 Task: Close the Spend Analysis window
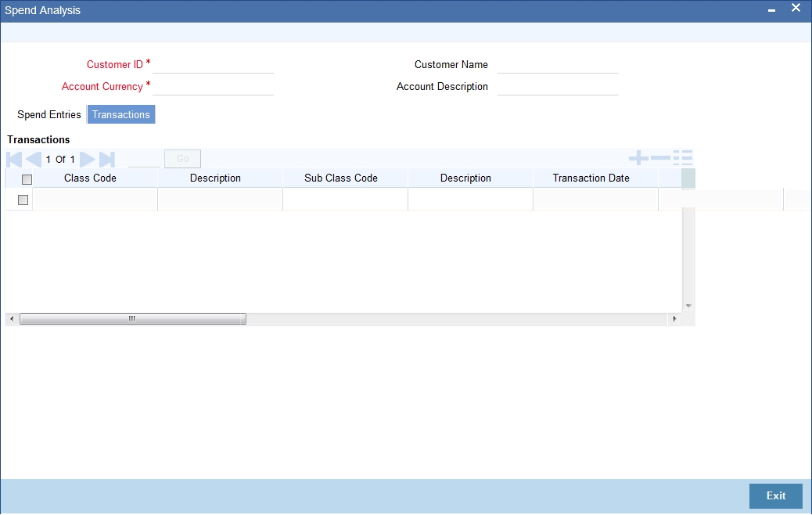pos(796,8)
